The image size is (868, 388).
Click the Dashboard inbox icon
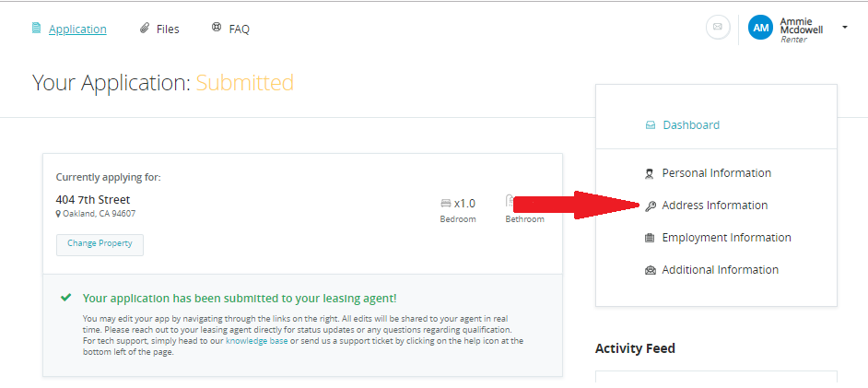point(650,125)
